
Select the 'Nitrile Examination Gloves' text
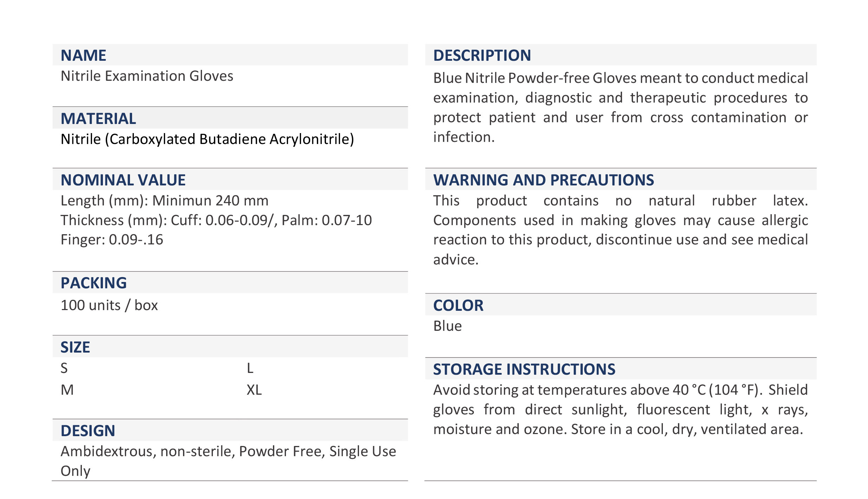coord(147,76)
